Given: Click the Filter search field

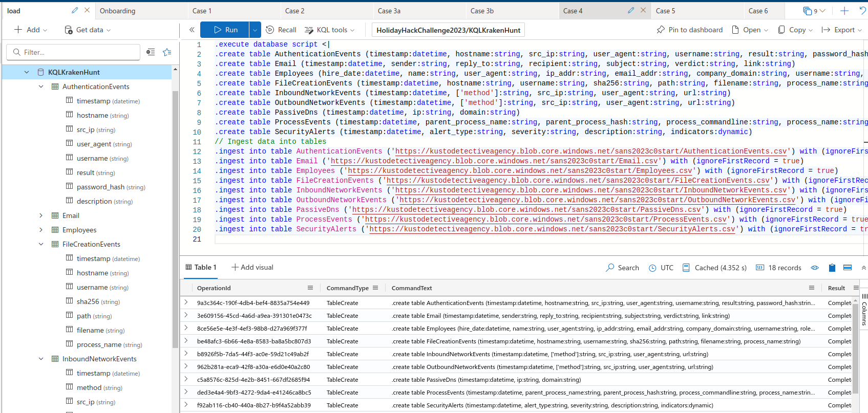Looking at the screenshot, I should pyautogui.click(x=73, y=52).
